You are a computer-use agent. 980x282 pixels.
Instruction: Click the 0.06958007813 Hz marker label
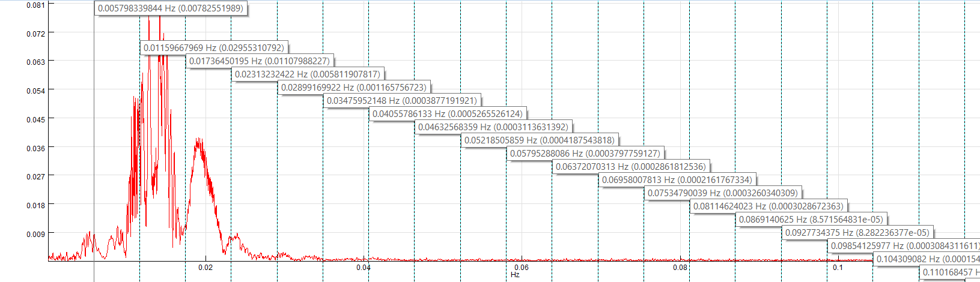(677, 180)
